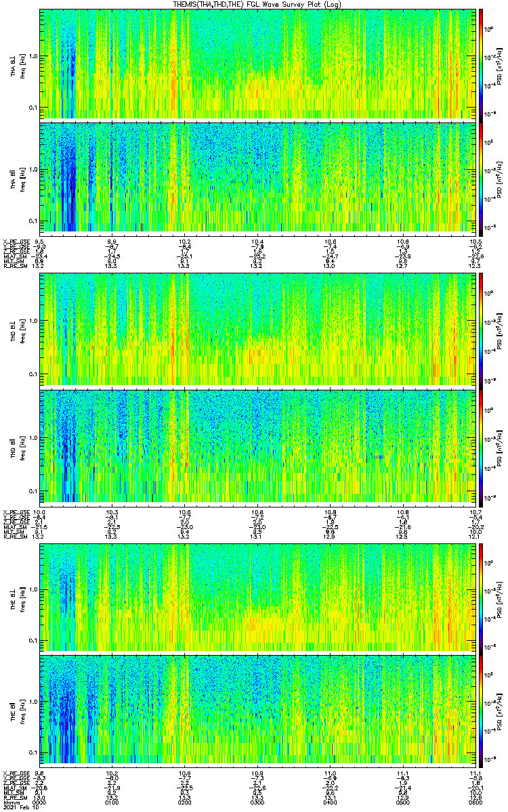Image resolution: width=508 pixels, height=812 pixels.
Task: Click the X_RE_GSE value 11.0 under THE panels
Action: click(330, 773)
